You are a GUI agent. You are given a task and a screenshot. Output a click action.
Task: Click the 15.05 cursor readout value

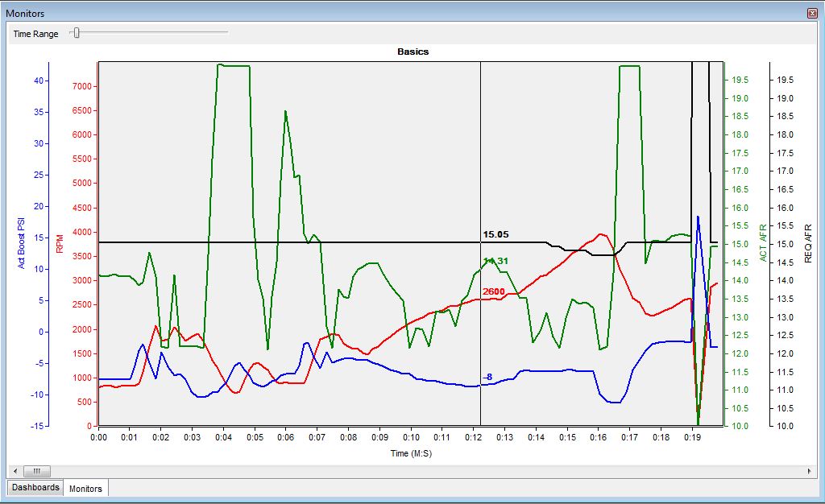click(495, 235)
